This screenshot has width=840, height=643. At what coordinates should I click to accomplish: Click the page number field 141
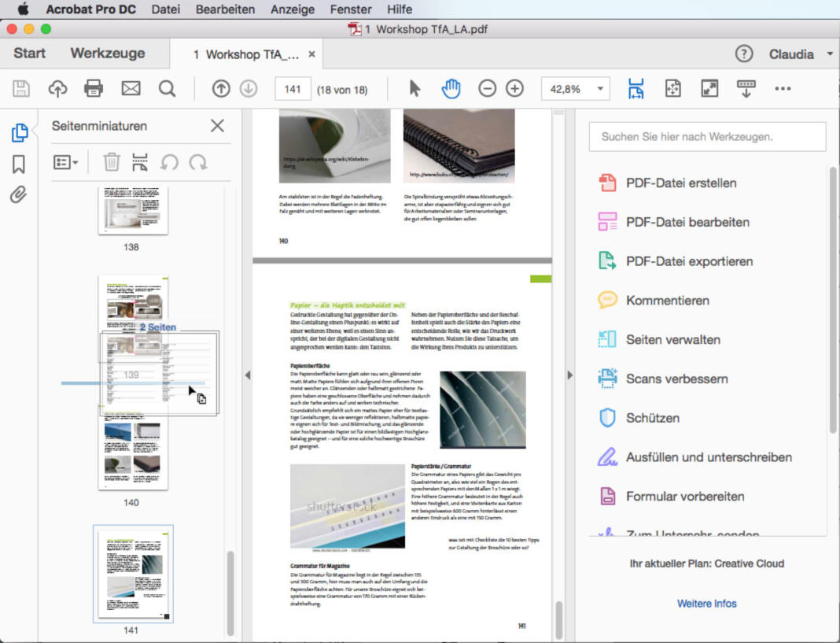coord(293,89)
